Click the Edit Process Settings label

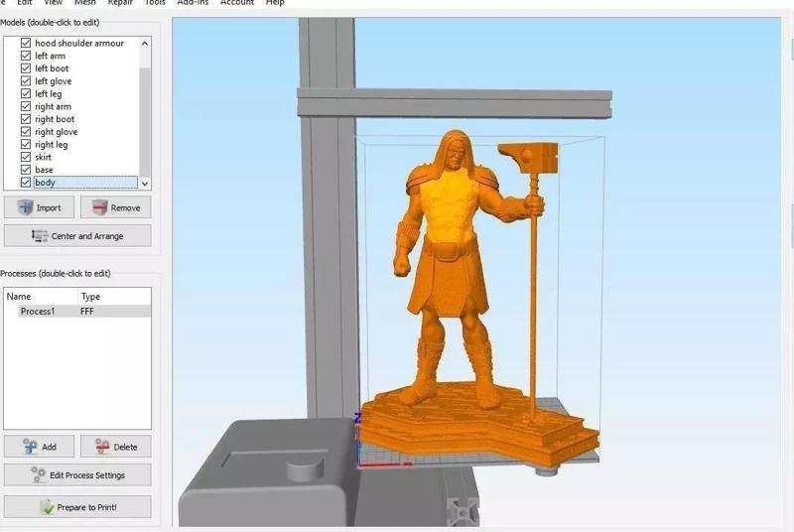pyautogui.click(x=87, y=475)
